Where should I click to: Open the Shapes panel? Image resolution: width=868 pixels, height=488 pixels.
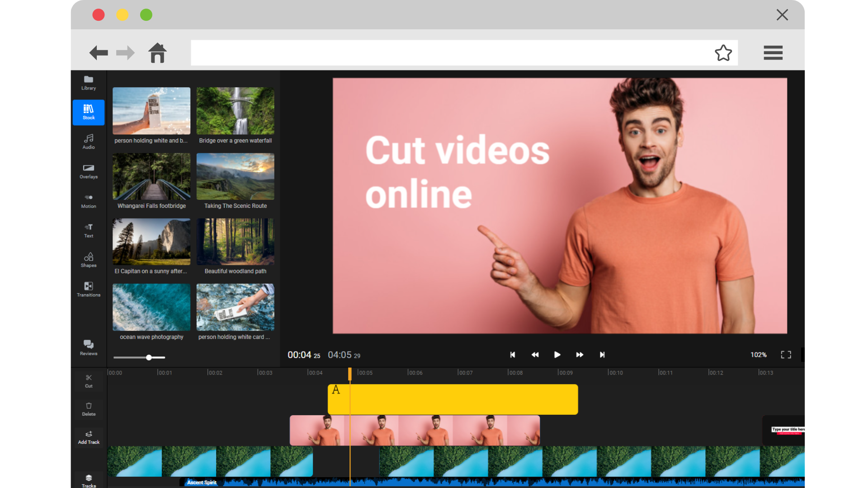(x=88, y=259)
